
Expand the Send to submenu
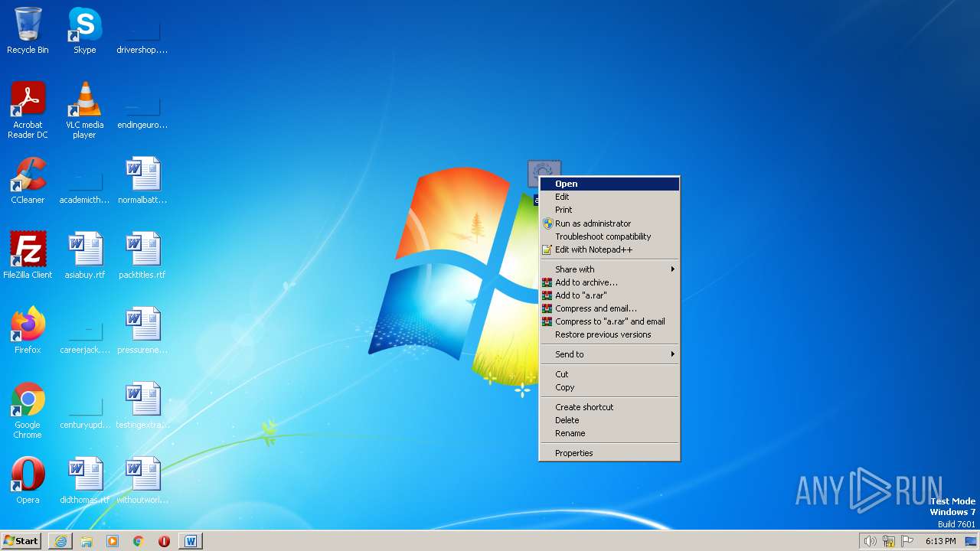click(609, 354)
